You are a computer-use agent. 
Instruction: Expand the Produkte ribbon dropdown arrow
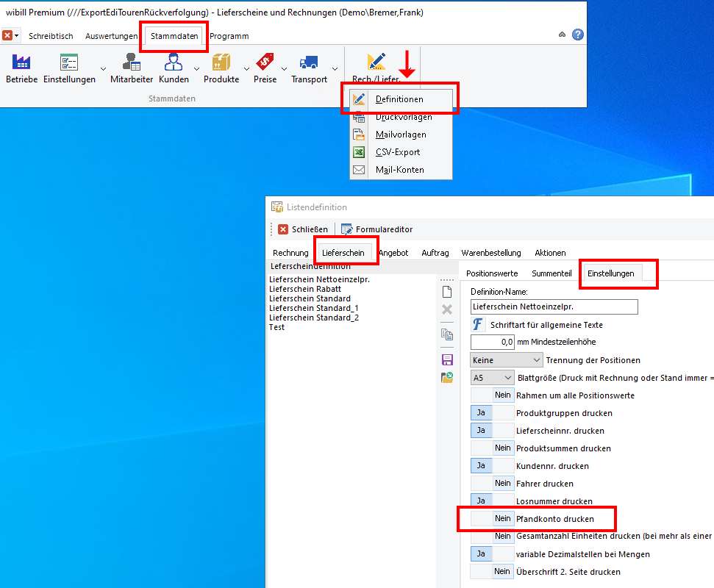(246, 69)
